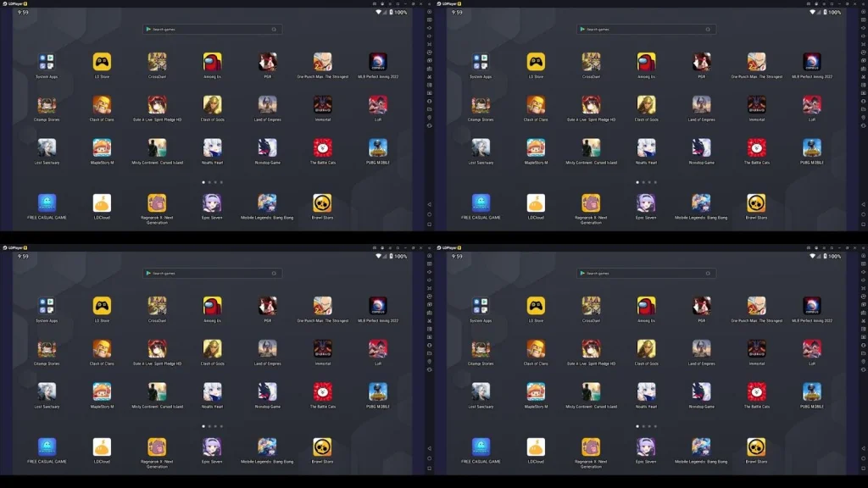The image size is (868, 488).
Task: Focus the search games box in top-right window
Action: pyautogui.click(x=647, y=30)
